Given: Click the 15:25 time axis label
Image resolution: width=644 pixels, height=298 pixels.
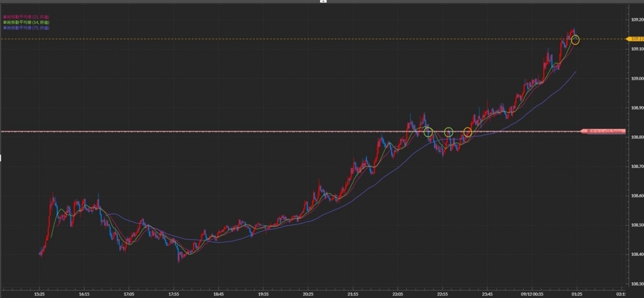Looking at the screenshot, I should (x=40, y=294).
